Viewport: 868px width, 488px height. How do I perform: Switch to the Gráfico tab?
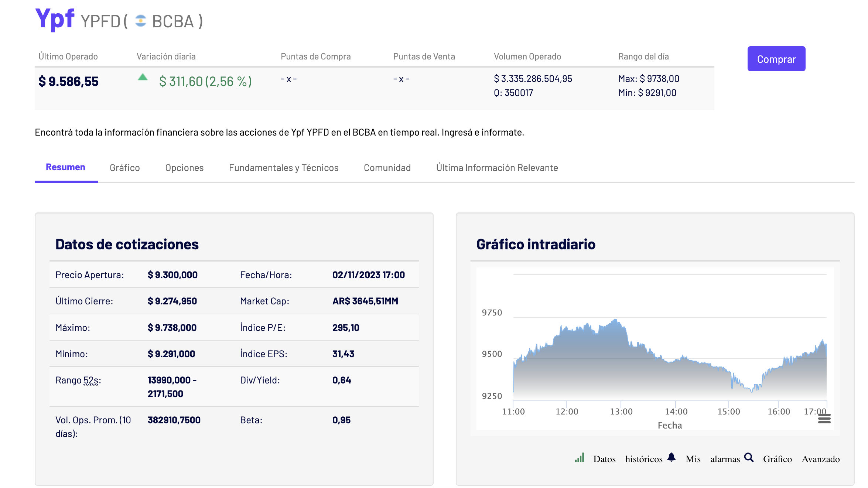pos(124,168)
